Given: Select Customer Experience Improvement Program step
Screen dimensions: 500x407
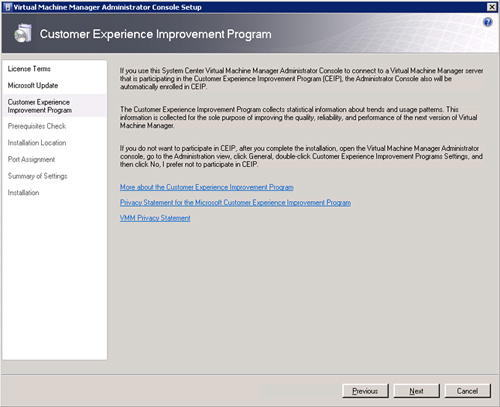Looking at the screenshot, I should 40,106.
